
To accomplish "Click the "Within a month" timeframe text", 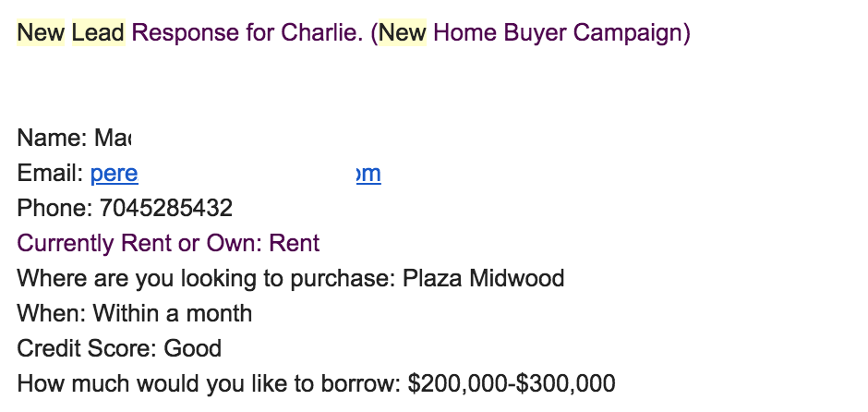I will [x=172, y=314].
